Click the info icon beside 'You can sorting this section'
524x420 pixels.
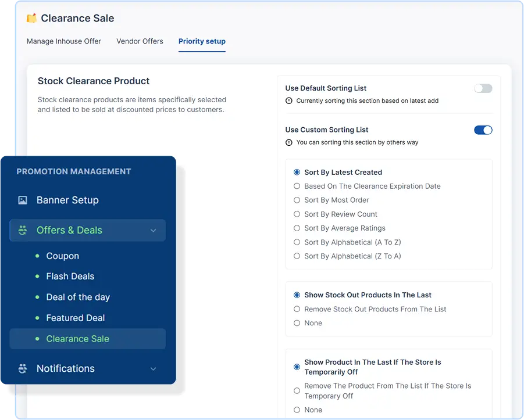[289, 142]
